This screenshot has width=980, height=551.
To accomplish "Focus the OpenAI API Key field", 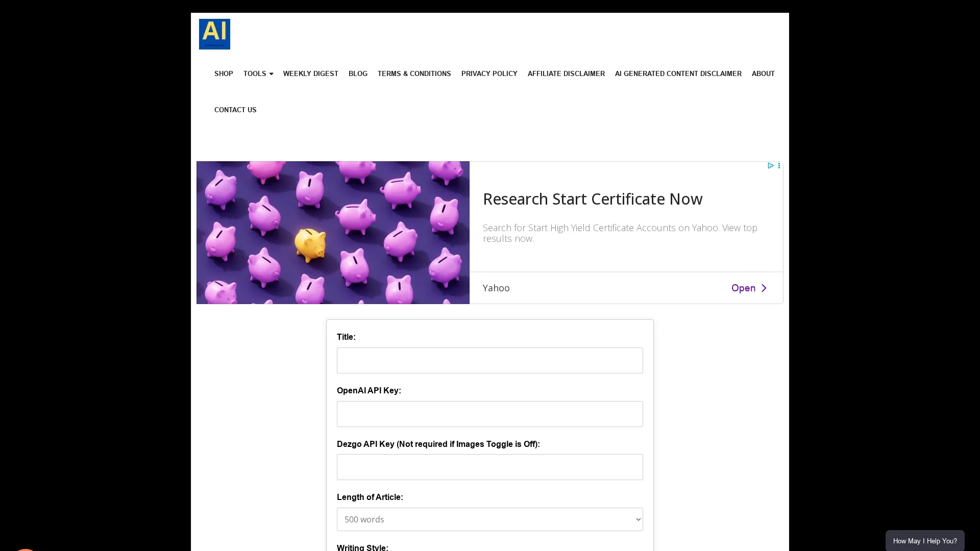I will coord(490,414).
